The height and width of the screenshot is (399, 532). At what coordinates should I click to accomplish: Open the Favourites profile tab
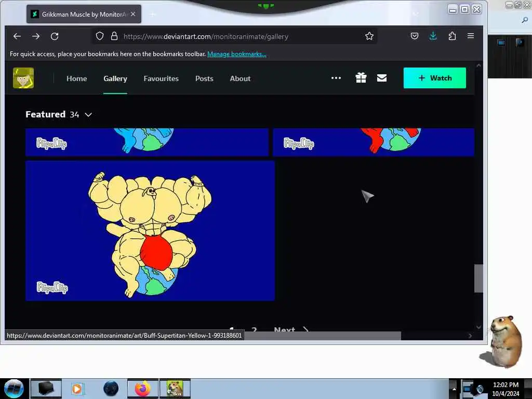click(161, 78)
